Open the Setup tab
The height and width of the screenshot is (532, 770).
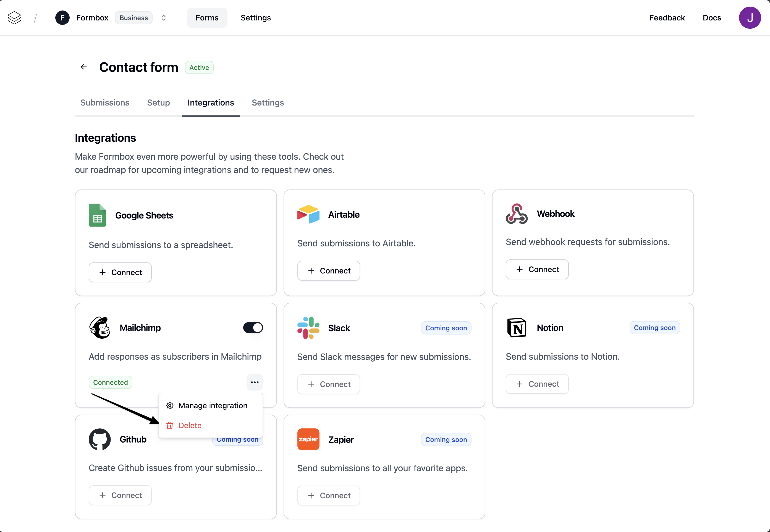click(x=158, y=103)
